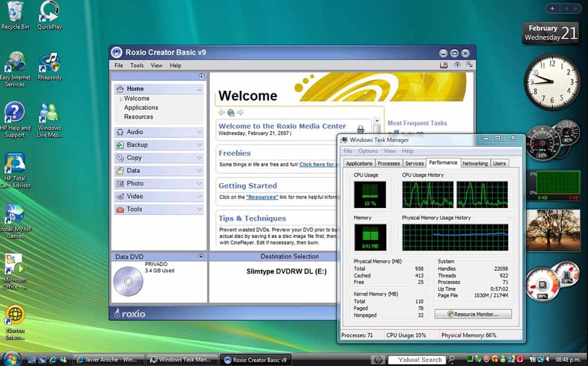Select Resources under Roxio Home
This screenshot has height=366, width=588.
[138, 117]
